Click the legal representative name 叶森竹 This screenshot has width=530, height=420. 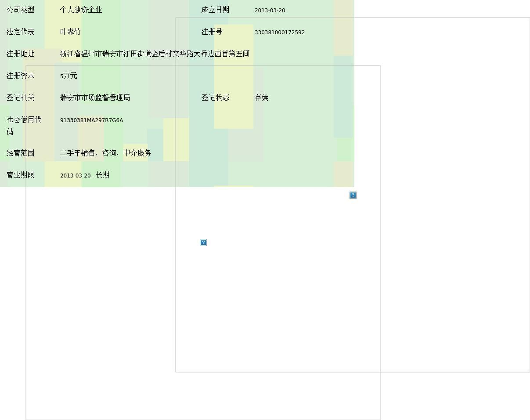(70, 32)
